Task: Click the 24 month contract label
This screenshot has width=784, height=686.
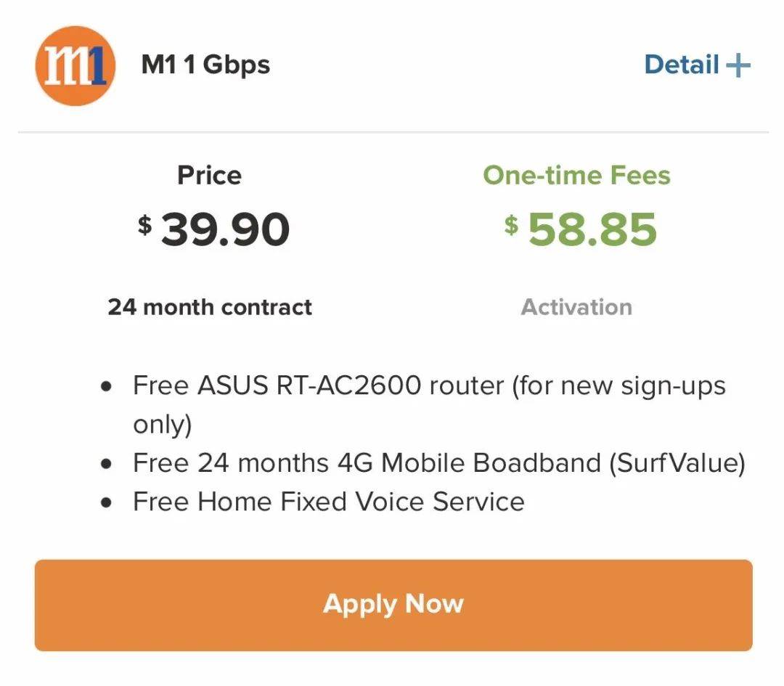Action: [210, 307]
